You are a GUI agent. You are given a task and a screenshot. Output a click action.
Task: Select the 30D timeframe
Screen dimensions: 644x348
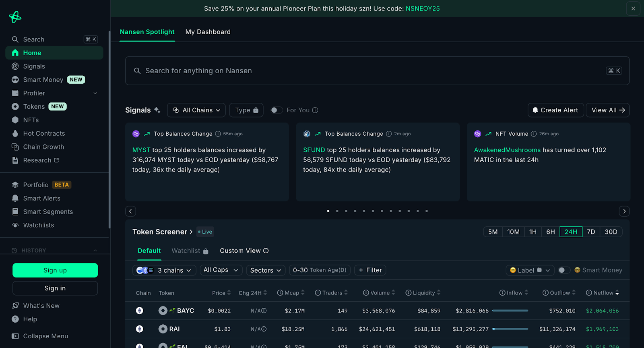point(611,232)
